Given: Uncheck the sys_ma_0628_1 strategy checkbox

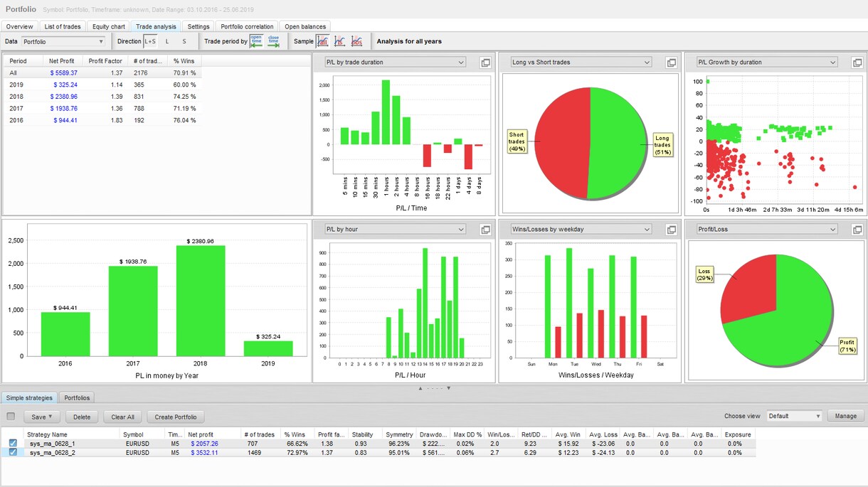Looking at the screenshot, I should (x=13, y=443).
